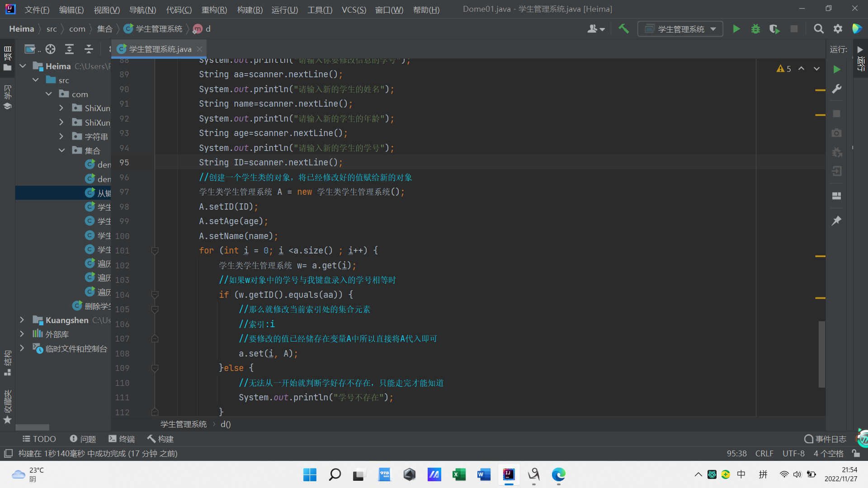Click the pin tab icon in Run panel
This screenshot has height=488, width=868.
pos(837,221)
